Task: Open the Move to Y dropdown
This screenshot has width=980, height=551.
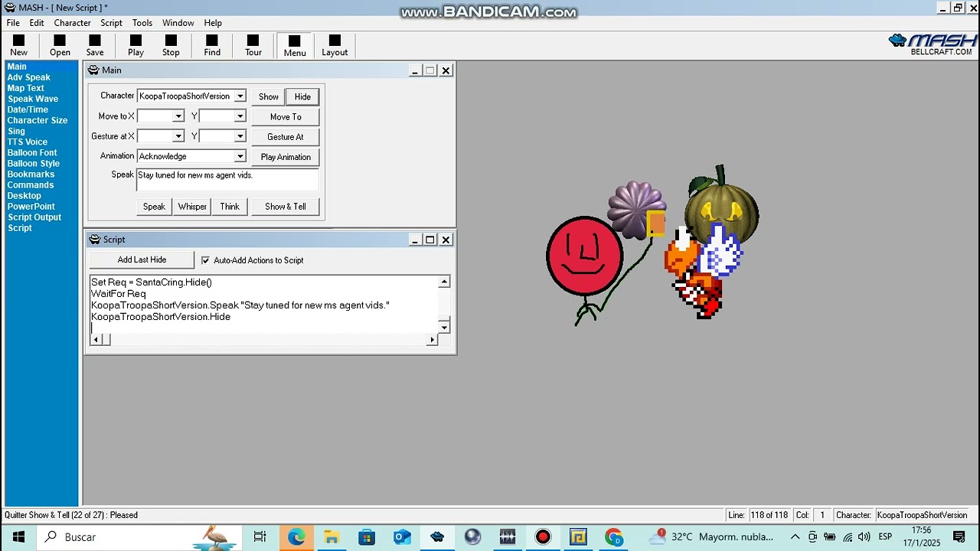Action: (x=240, y=116)
